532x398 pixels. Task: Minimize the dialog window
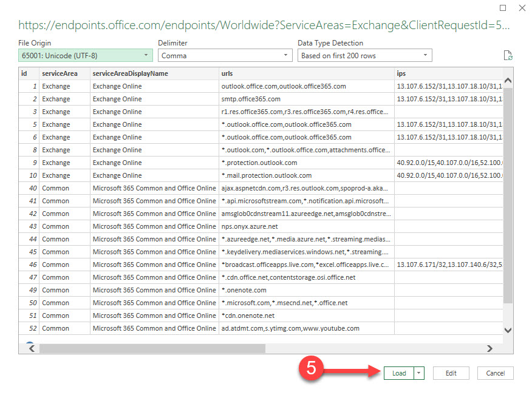click(x=503, y=7)
